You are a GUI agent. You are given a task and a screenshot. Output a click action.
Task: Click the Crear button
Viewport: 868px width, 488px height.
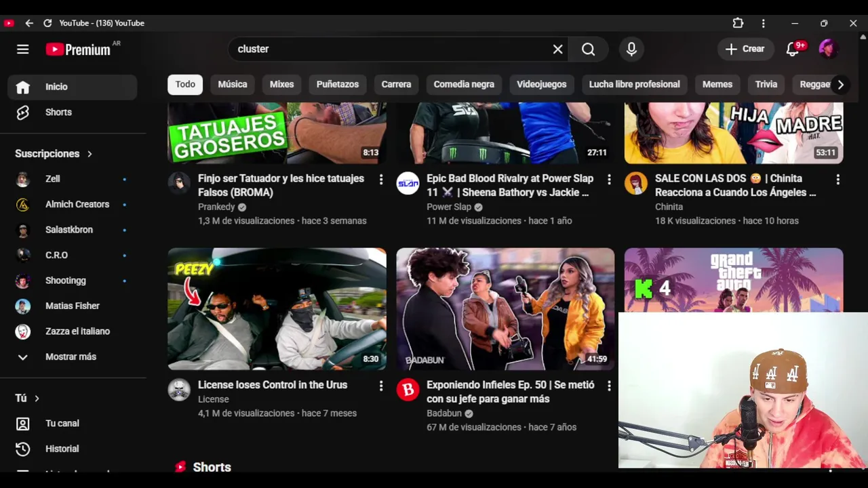pyautogui.click(x=745, y=49)
